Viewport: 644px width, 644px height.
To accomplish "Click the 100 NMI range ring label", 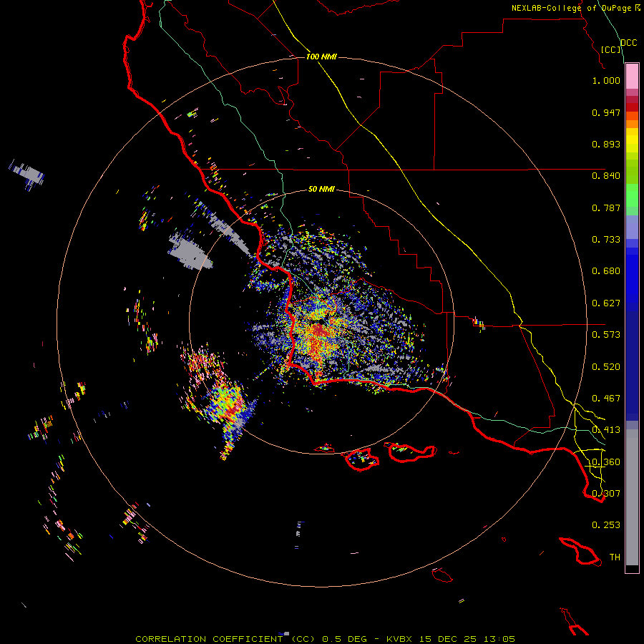I will tap(321, 57).
